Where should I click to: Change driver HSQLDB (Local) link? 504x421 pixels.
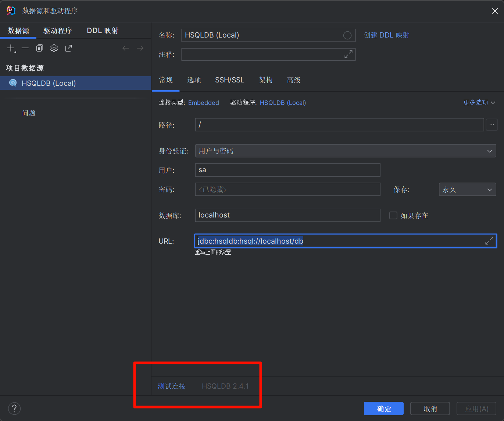(x=283, y=103)
